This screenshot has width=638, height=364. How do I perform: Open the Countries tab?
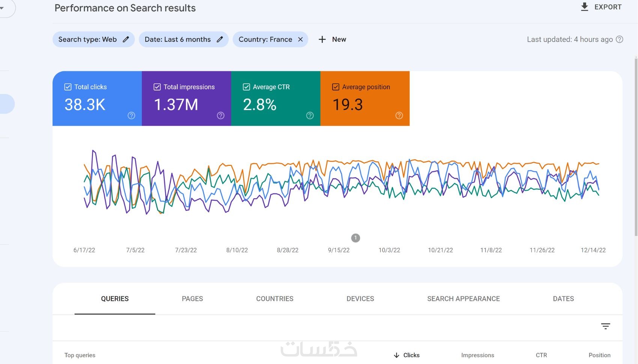click(x=275, y=299)
